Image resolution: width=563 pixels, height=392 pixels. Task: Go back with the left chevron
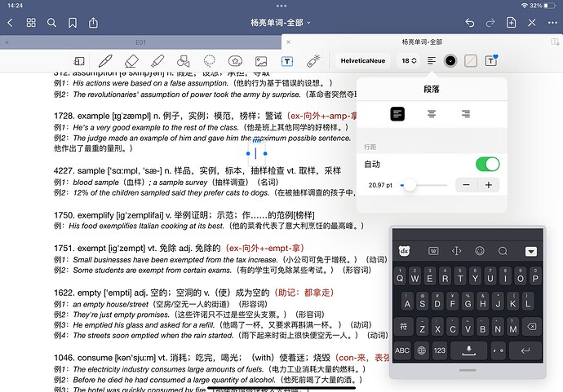(x=10, y=23)
